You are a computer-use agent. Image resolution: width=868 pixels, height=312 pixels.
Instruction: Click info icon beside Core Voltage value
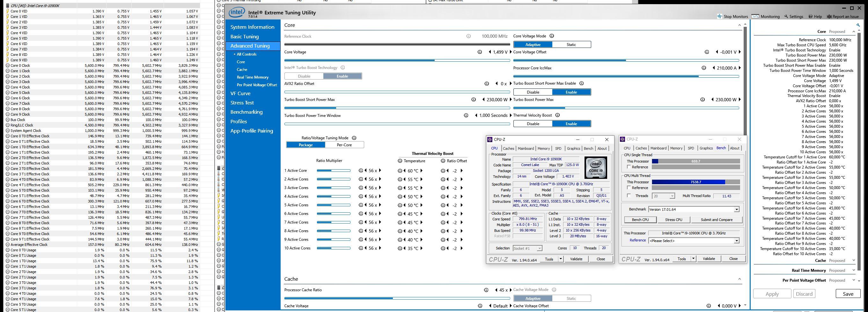(480, 52)
